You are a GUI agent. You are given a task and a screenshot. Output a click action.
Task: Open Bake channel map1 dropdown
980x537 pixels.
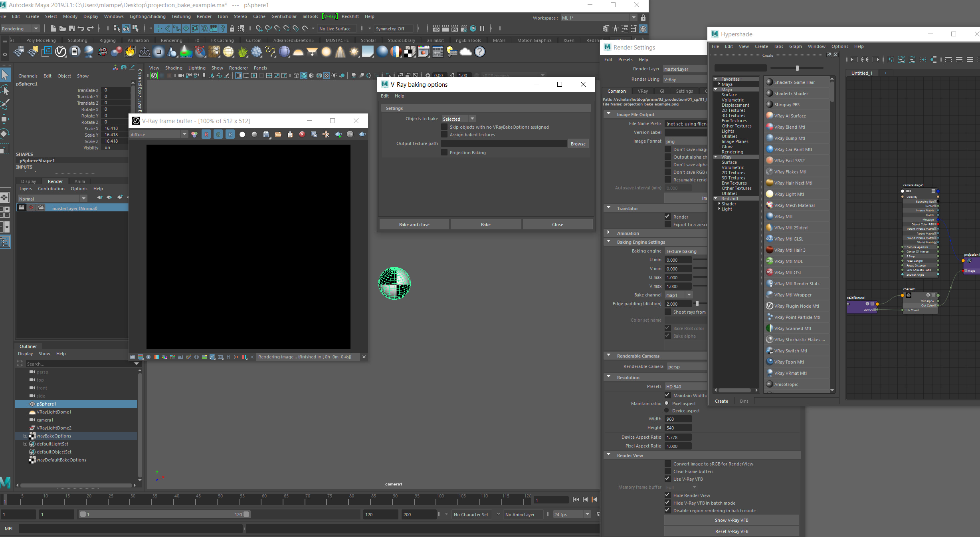click(678, 295)
